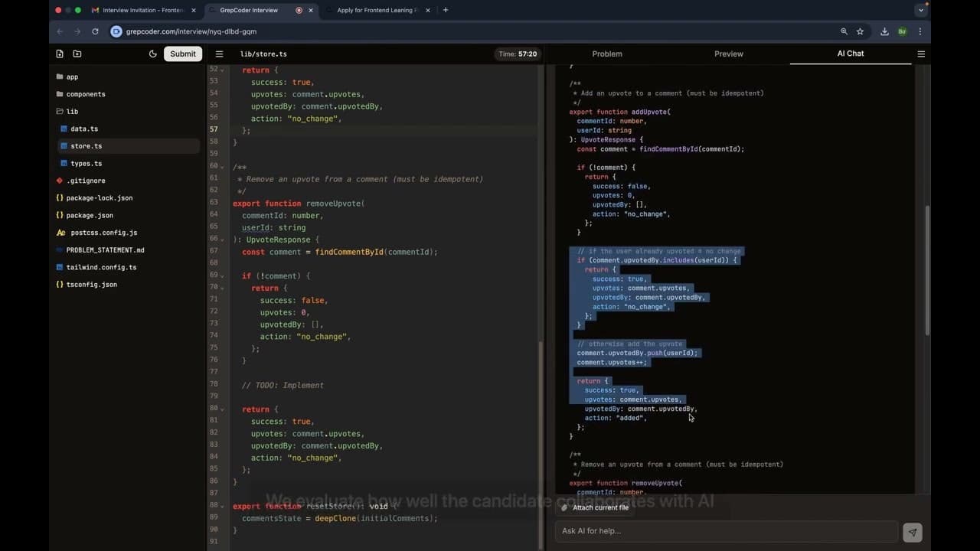The image size is (980, 551).
Task: Open the GrepCoder favicon in the address bar
Action: [116, 32]
